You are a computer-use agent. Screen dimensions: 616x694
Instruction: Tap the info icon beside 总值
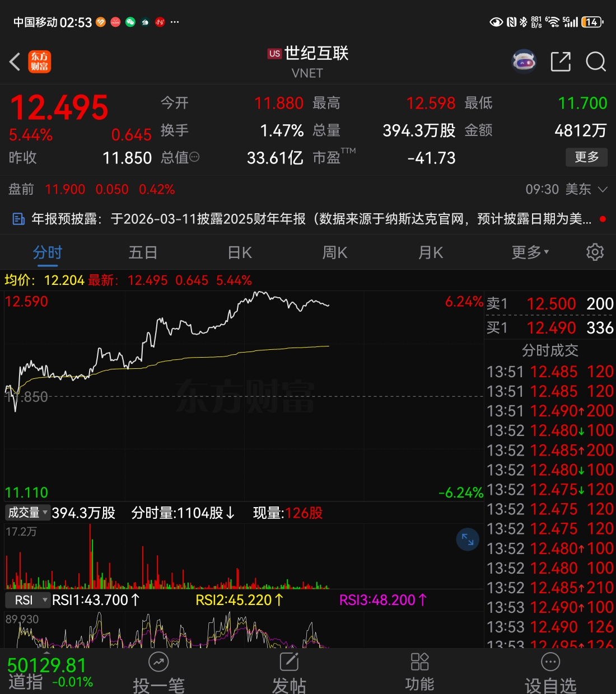coord(195,158)
